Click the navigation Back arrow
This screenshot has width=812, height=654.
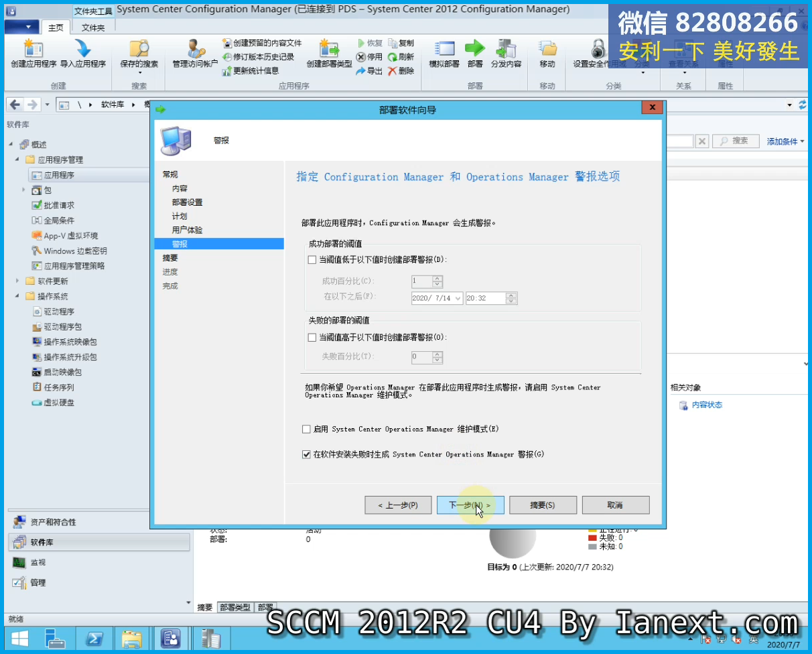15,105
